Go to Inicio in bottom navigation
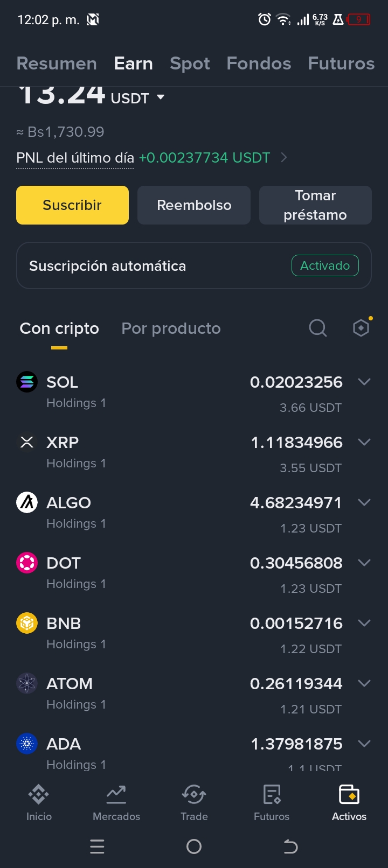Screen dimensions: 388x868 click(x=39, y=802)
